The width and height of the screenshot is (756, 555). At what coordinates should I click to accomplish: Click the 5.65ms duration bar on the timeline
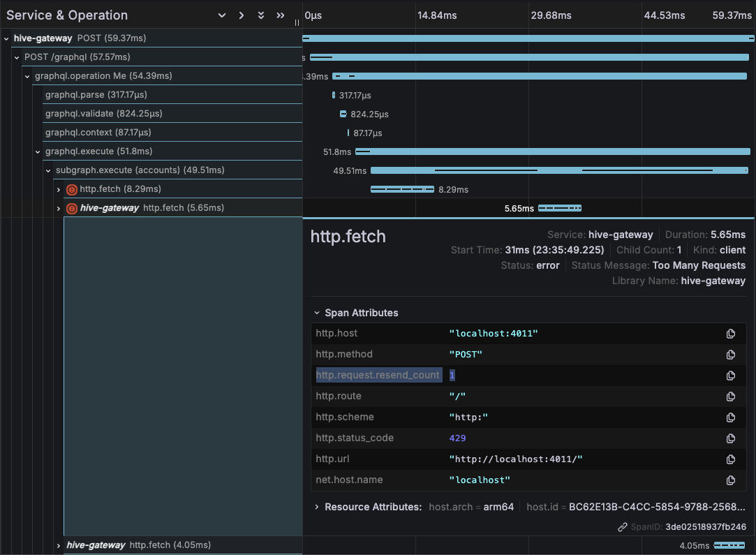point(558,207)
